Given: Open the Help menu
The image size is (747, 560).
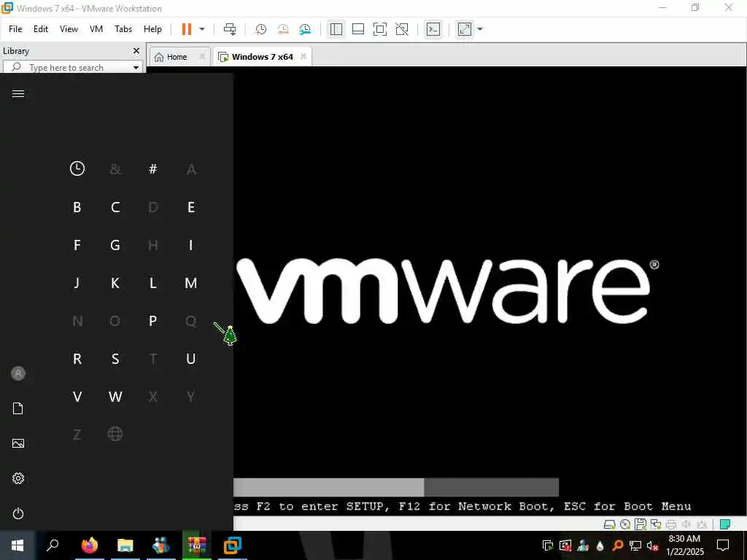Looking at the screenshot, I should pos(152,29).
